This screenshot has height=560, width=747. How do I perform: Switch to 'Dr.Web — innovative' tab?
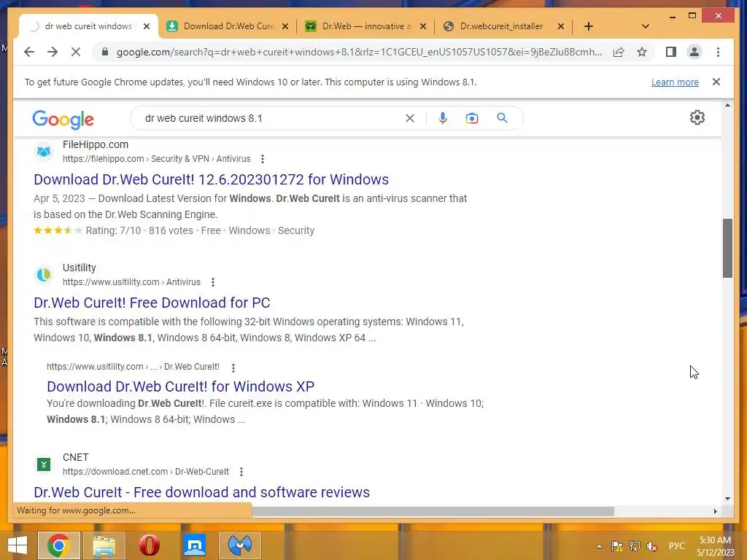(366, 26)
